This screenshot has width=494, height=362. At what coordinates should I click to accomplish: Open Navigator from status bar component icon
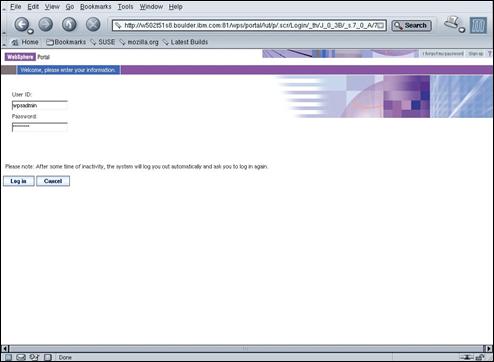[x=8, y=357]
